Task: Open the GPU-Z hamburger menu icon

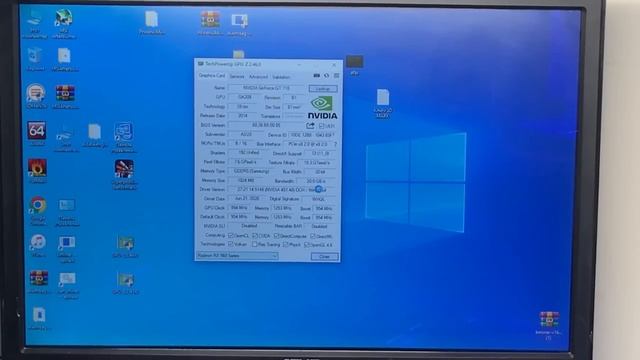Action: (336, 76)
